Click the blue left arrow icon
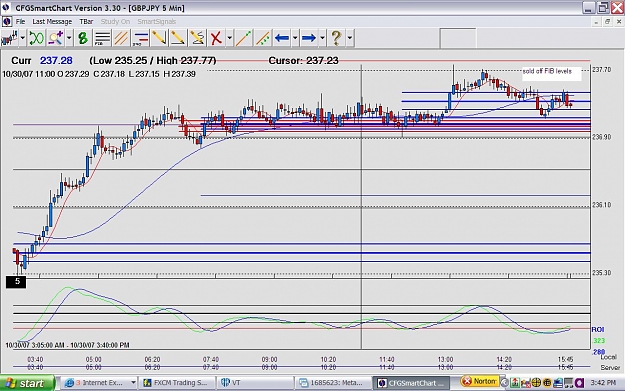Image resolution: width=625 pixels, height=391 pixels. click(x=282, y=38)
